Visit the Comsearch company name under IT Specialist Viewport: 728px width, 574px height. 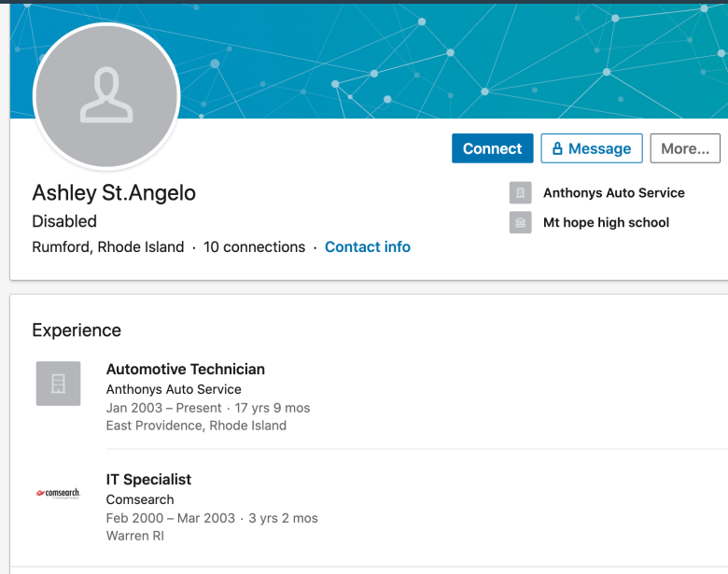click(140, 499)
